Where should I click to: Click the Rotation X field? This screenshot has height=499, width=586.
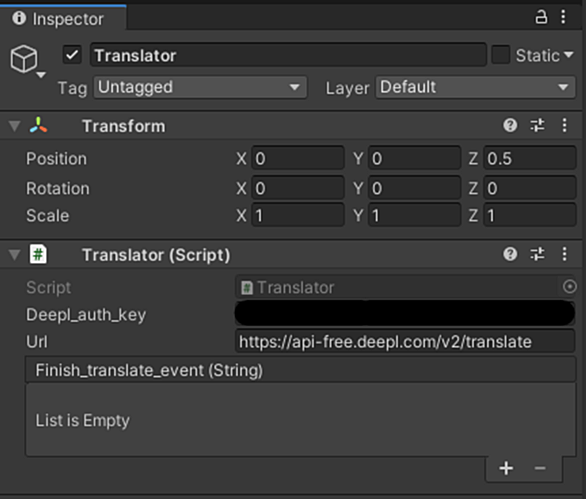[x=298, y=188]
